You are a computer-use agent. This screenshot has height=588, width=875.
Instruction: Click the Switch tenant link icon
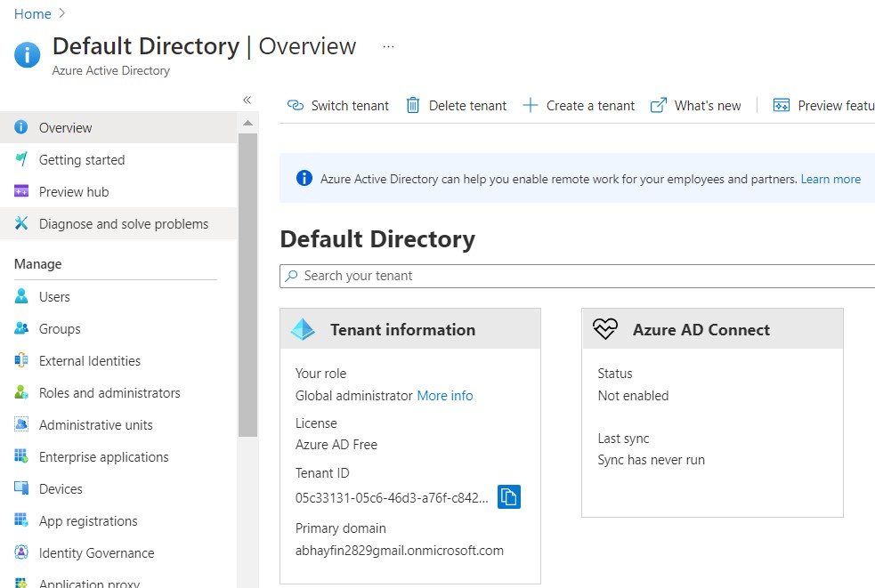[x=296, y=105]
